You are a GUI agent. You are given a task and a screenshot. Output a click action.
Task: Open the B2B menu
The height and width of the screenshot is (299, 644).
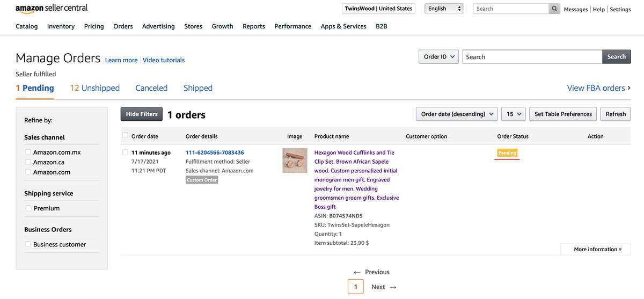pyautogui.click(x=382, y=26)
